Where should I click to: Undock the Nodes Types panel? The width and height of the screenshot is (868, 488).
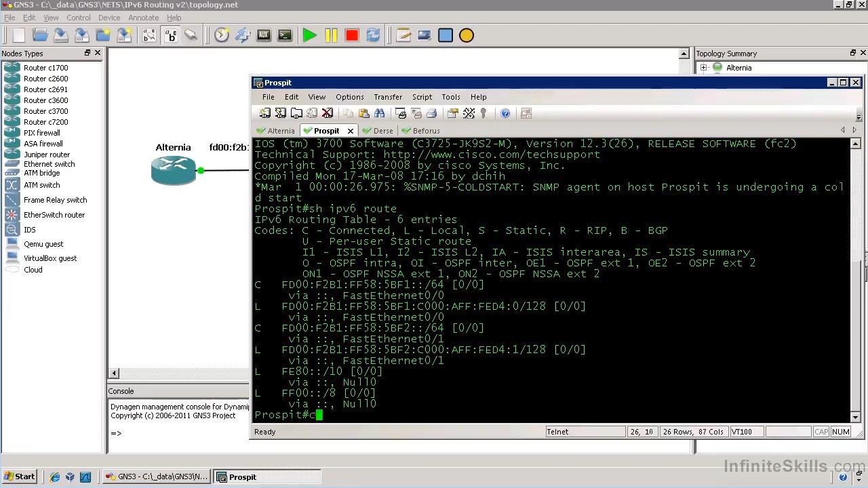point(87,53)
